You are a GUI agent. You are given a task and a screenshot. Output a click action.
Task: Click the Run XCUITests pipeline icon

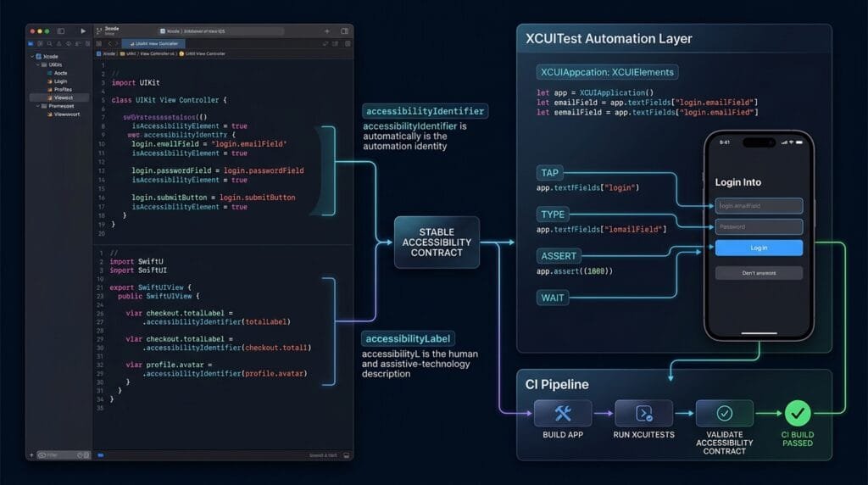[644, 413]
